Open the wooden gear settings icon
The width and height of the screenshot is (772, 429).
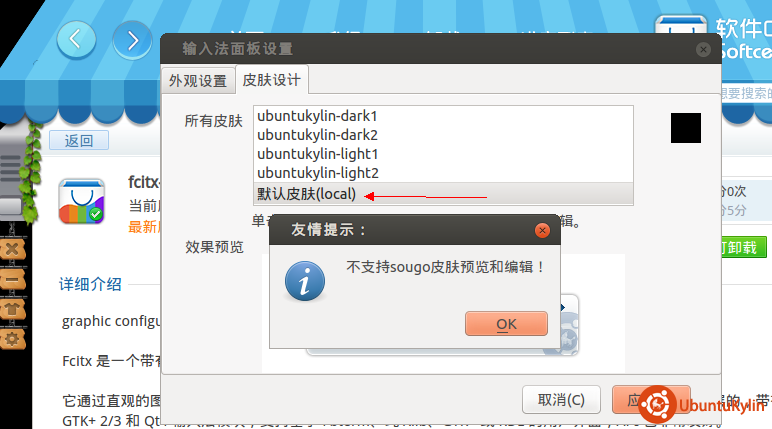click(12, 339)
